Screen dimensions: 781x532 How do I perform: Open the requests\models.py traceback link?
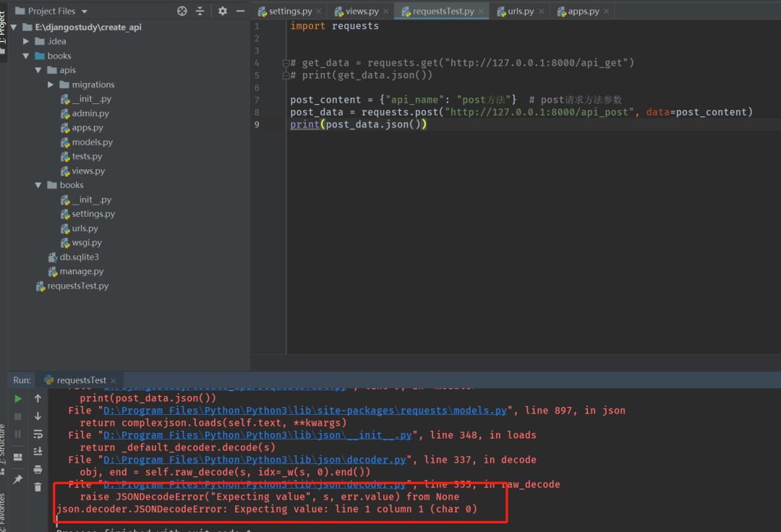[x=305, y=411]
